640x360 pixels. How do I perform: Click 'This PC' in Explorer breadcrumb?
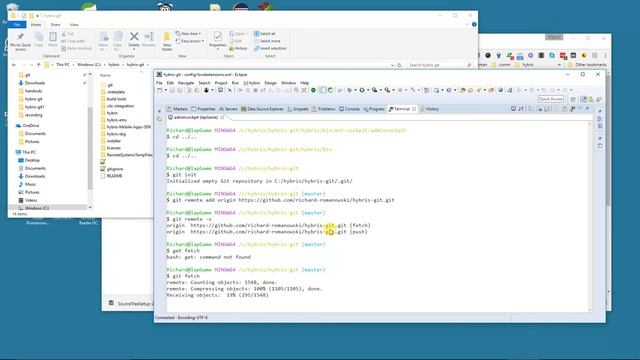[x=63, y=65]
